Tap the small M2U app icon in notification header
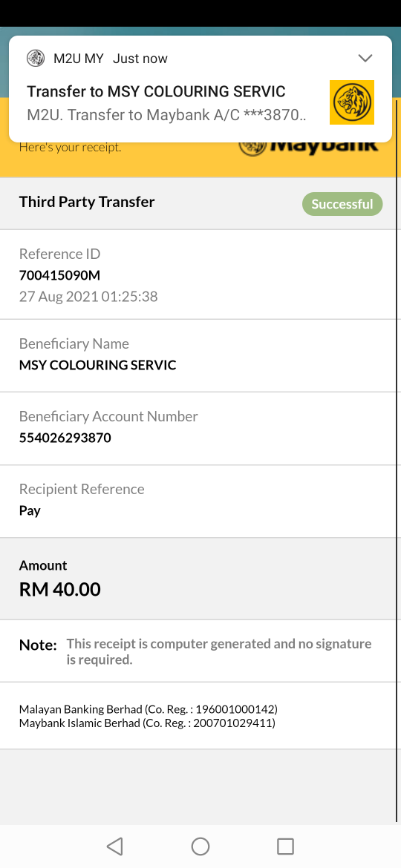 36,58
